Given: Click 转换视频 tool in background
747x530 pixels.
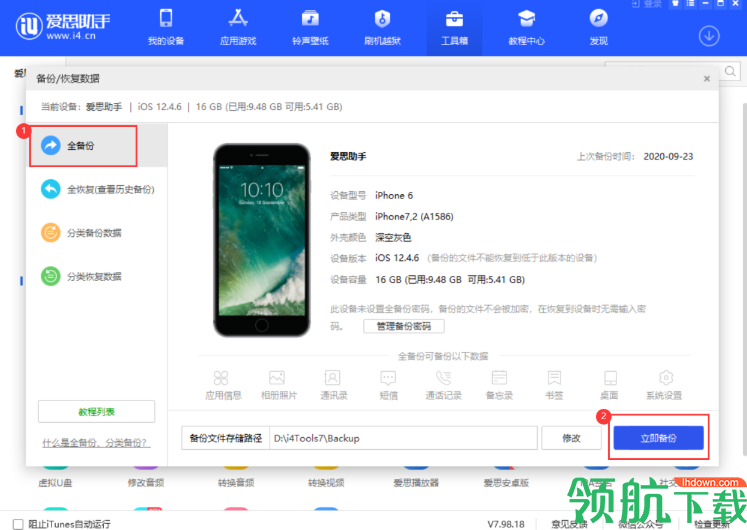Looking at the screenshot, I should pos(326,477).
